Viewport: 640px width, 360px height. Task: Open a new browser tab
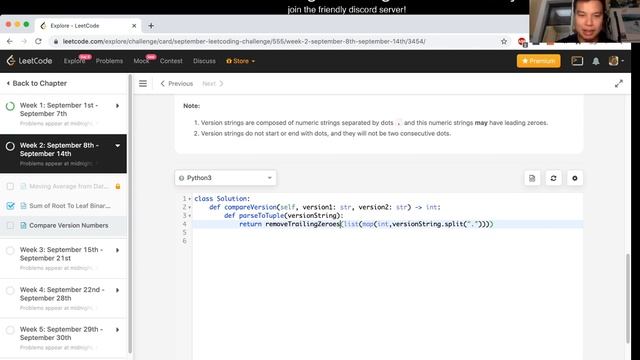[151, 25]
